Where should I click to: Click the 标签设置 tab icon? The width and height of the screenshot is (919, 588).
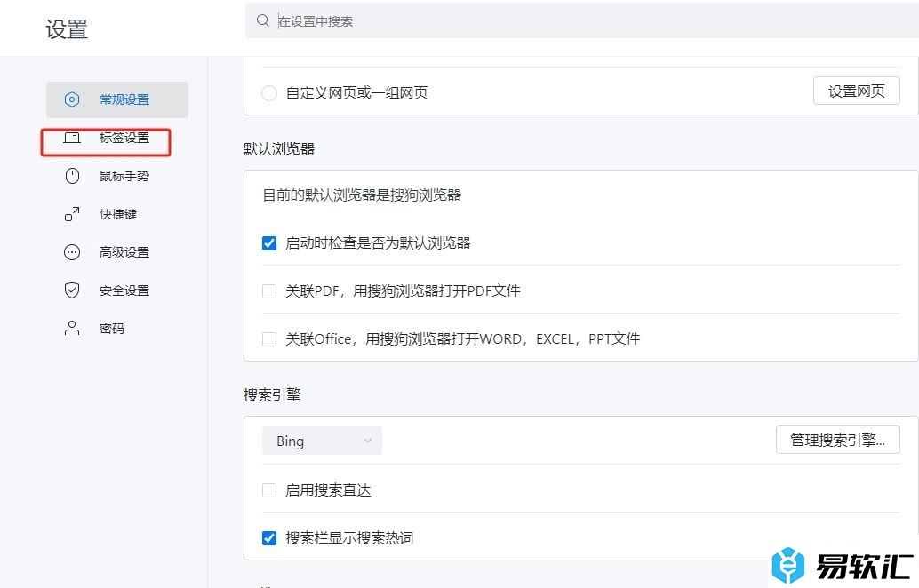71,138
